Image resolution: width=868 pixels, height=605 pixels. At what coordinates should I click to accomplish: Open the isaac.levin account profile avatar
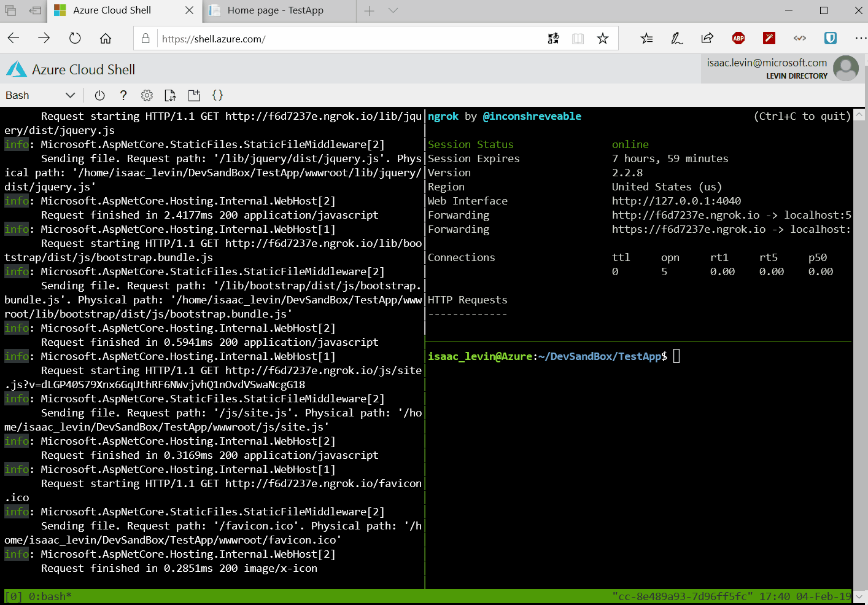[x=845, y=68]
